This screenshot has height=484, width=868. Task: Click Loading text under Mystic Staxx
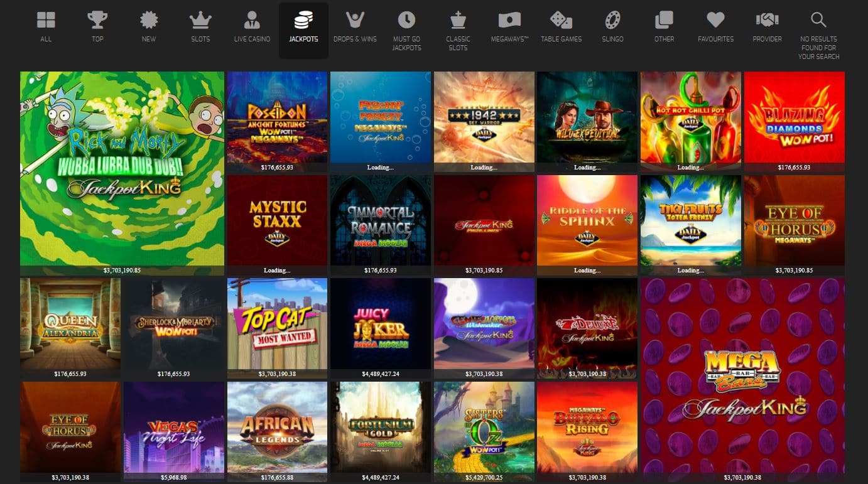(x=277, y=271)
